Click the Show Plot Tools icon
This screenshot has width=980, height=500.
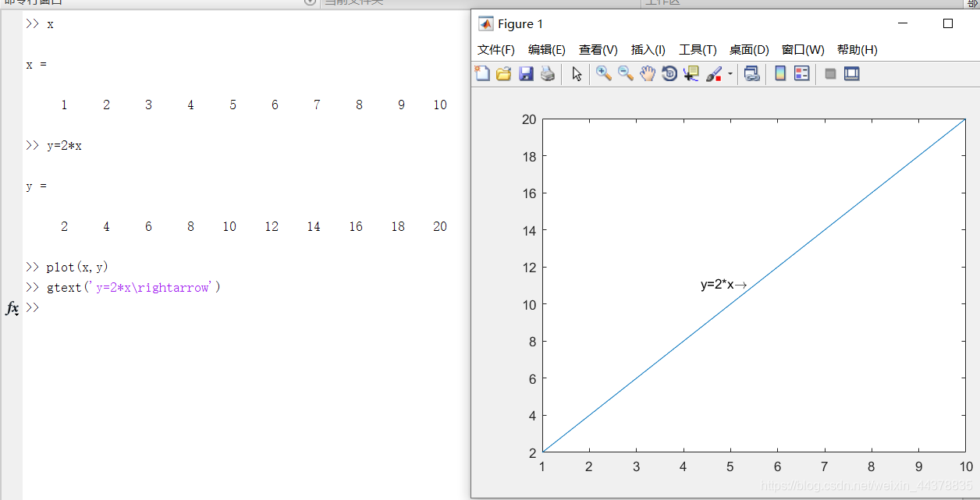852,73
